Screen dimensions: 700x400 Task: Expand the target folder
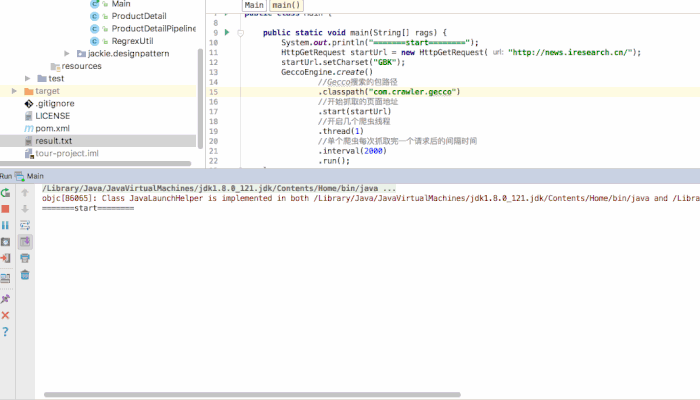point(14,91)
